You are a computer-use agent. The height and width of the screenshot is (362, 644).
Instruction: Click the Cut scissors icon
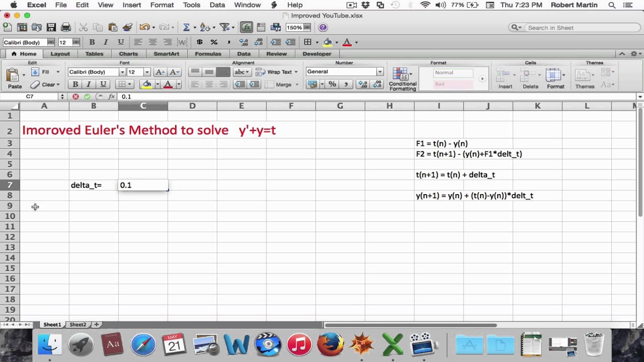84,27
